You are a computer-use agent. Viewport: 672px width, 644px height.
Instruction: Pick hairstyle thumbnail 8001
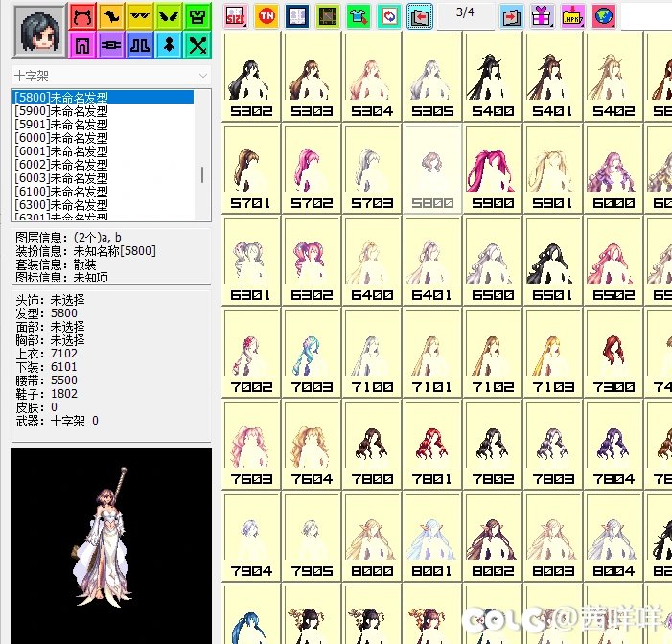pos(432,537)
